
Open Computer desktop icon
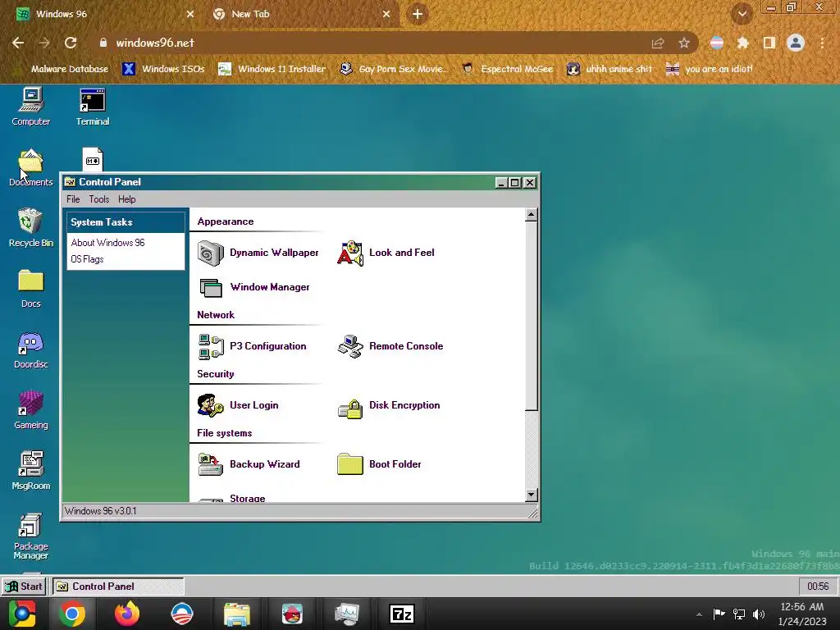31,107
